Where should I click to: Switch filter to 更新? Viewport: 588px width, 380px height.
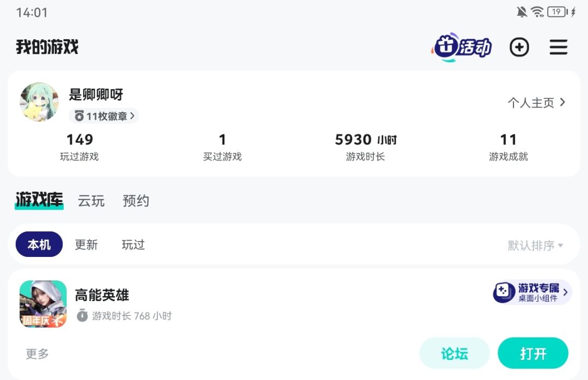click(86, 244)
